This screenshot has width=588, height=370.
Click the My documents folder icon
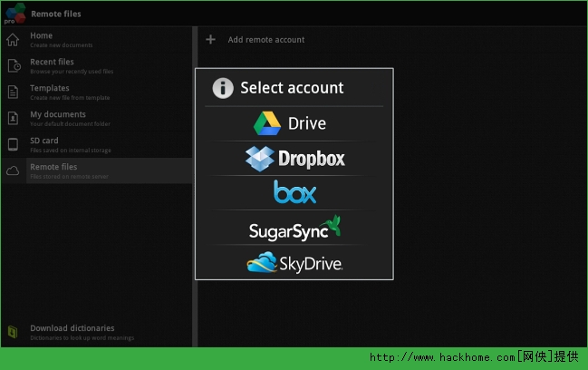click(14, 118)
